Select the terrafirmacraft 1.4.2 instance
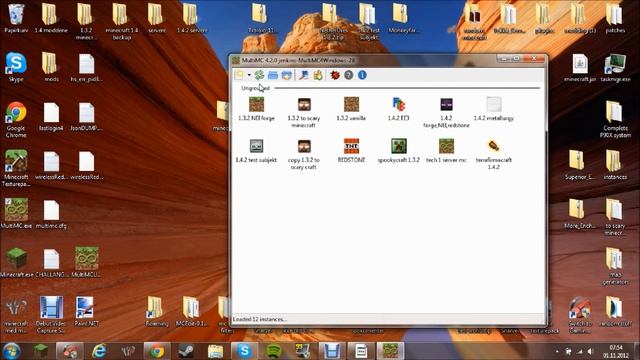The height and width of the screenshot is (360, 640). pyautogui.click(x=493, y=154)
